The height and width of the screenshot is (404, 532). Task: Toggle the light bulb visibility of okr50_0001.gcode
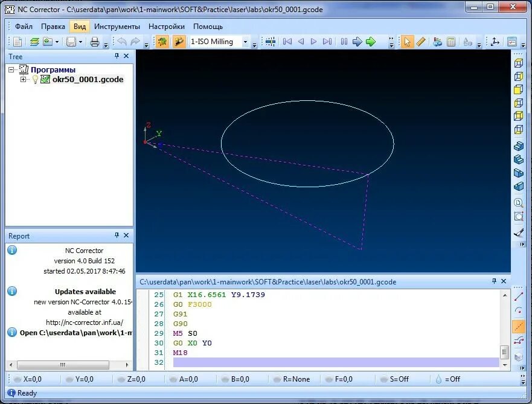pos(35,79)
